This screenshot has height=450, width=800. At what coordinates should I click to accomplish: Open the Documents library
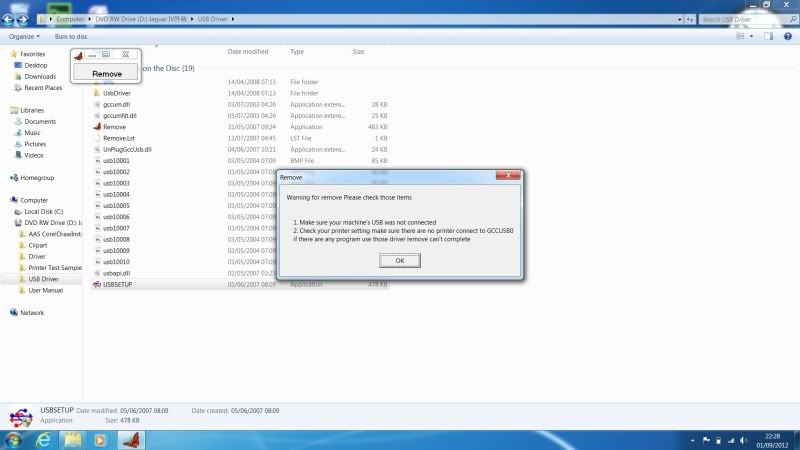click(x=40, y=121)
